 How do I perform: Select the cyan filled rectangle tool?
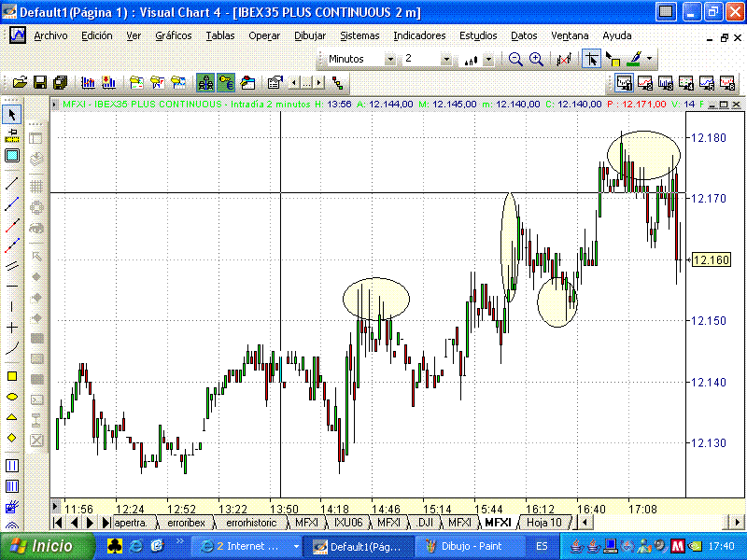12,156
